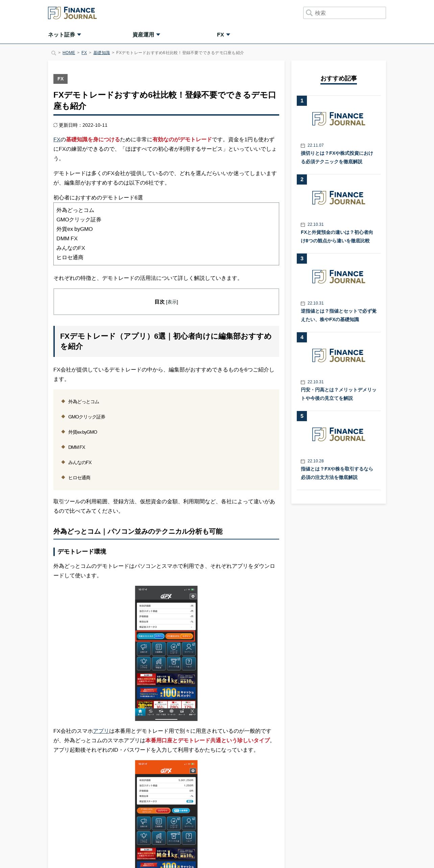Click the update refresh icon beside 更新日時
The height and width of the screenshot is (868, 434).
pyautogui.click(x=55, y=125)
